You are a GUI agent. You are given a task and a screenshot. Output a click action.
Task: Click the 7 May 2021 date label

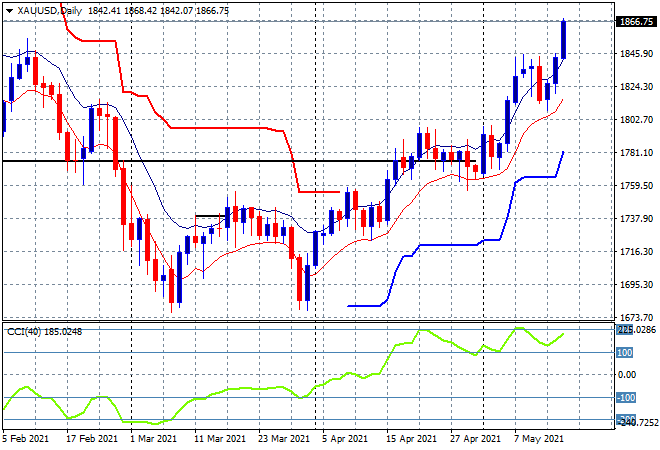pos(538,439)
